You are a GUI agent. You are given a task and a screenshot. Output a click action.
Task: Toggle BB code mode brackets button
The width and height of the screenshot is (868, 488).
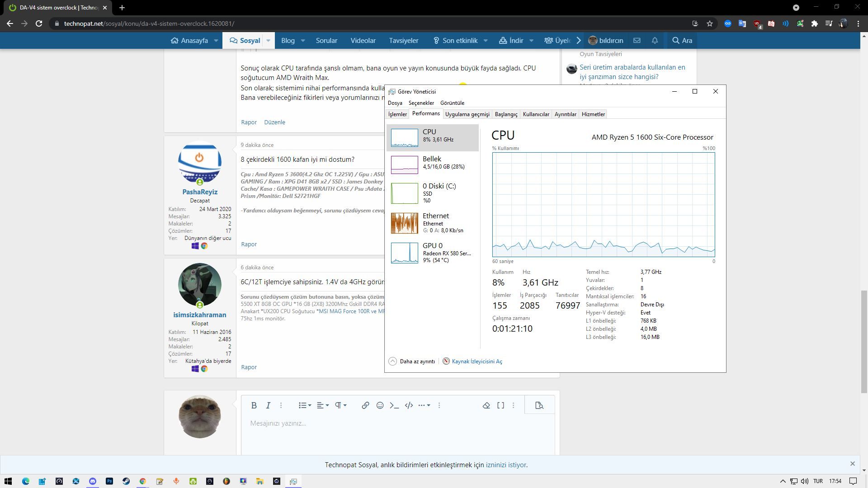[x=500, y=405]
